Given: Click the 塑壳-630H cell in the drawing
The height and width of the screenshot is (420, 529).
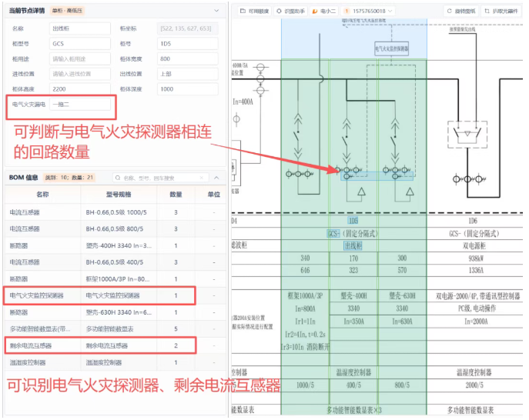Looking at the screenshot, I should [x=402, y=296].
